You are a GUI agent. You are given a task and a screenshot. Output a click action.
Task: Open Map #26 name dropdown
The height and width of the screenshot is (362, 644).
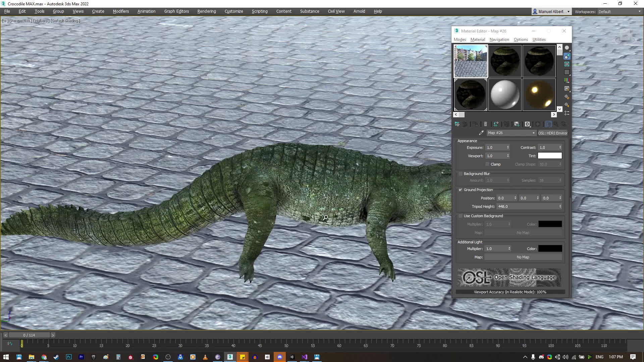[x=533, y=133]
